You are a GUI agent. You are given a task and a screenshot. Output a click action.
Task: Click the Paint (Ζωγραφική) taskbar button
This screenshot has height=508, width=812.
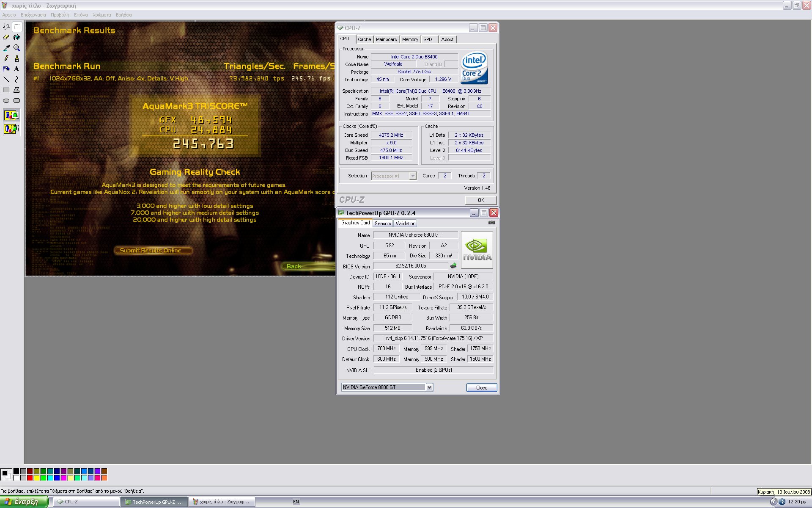(222, 502)
